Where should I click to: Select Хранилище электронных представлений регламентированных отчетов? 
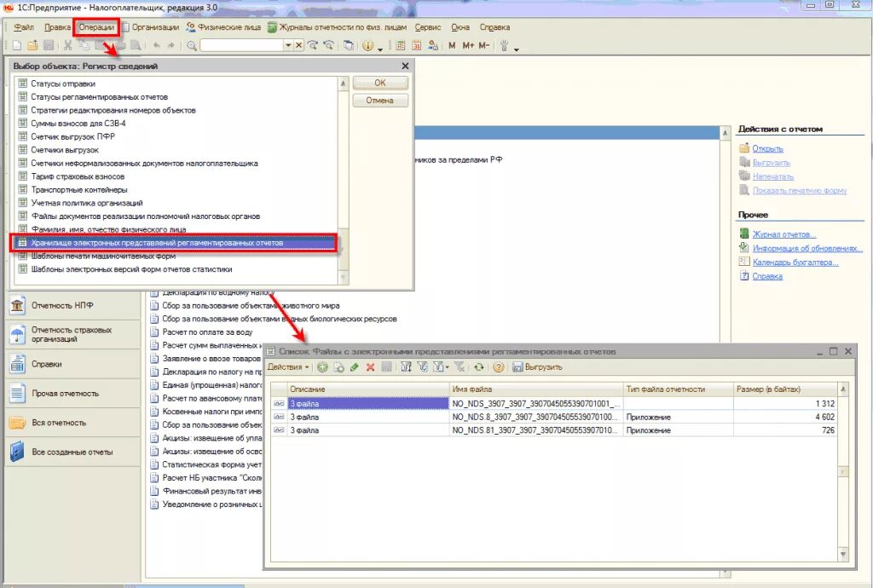click(x=176, y=243)
